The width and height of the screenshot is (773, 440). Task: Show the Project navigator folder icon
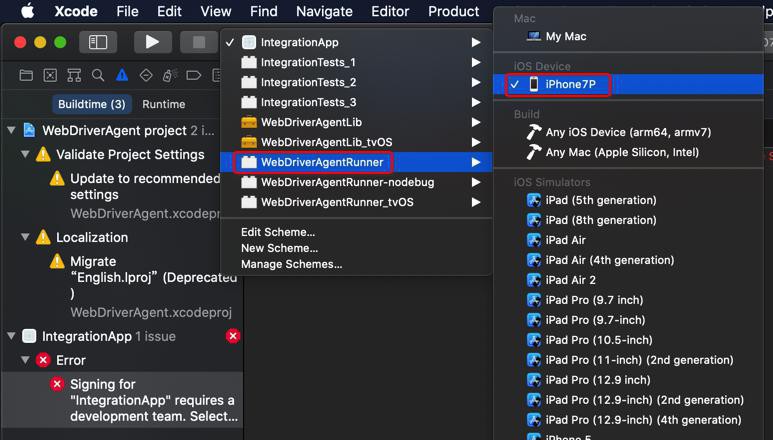[x=26, y=75]
